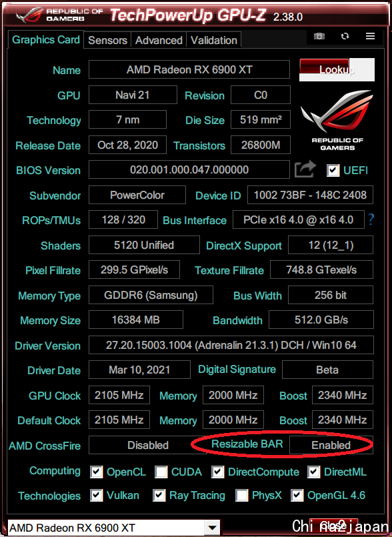Viewport: 392px width, 537px height.
Task: Click the BIOS Version field value
Action: pos(189,169)
